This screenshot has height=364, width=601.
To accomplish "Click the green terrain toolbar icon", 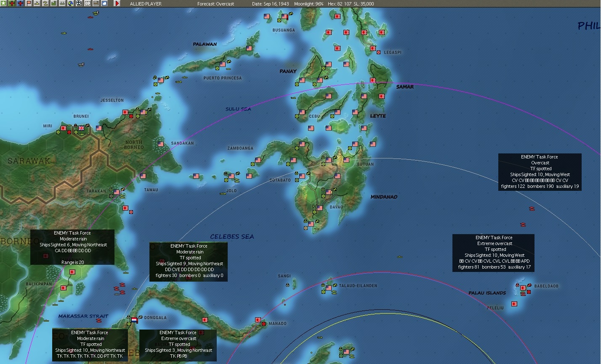I will (54, 3).
